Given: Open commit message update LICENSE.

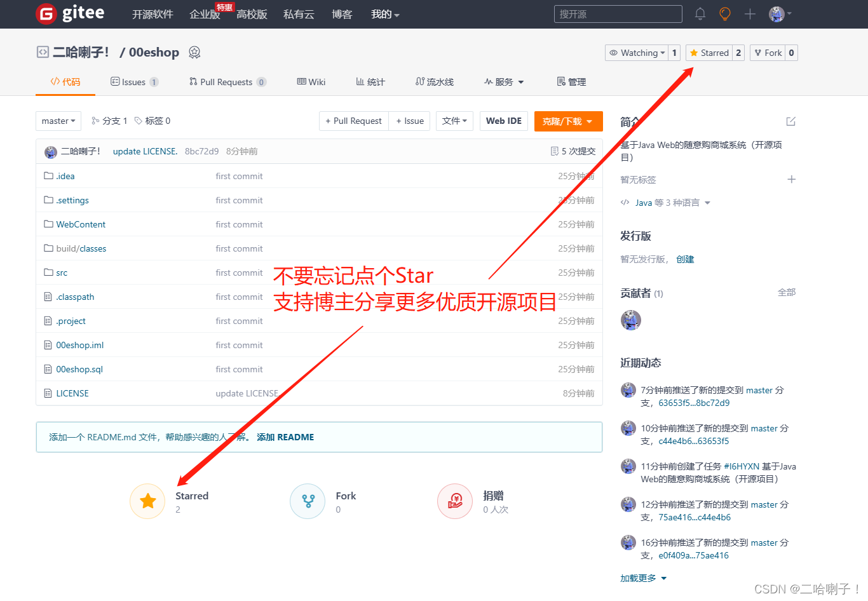Looking at the screenshot, I should coord(145,151).
